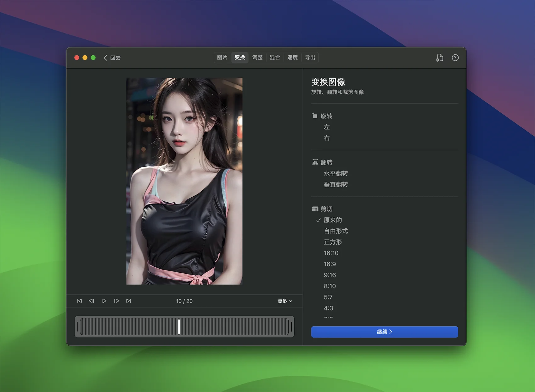
Task: Open the help question mark
Action: pos(455,58)
